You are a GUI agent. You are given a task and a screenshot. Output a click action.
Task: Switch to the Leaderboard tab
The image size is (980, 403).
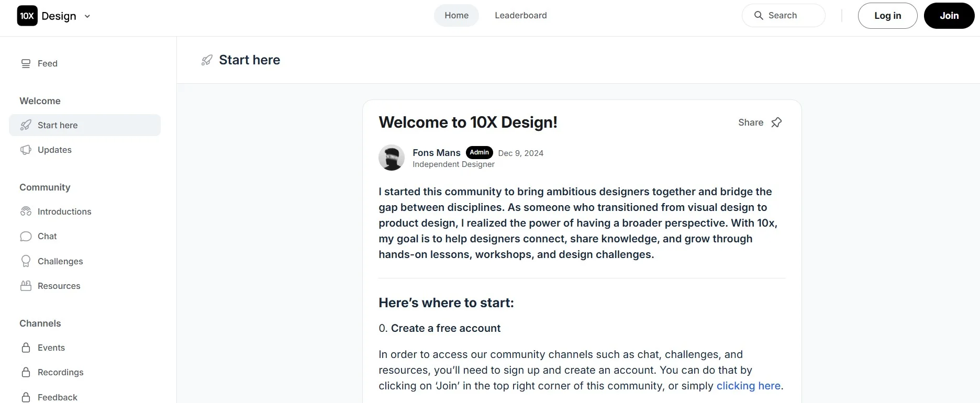521,16
